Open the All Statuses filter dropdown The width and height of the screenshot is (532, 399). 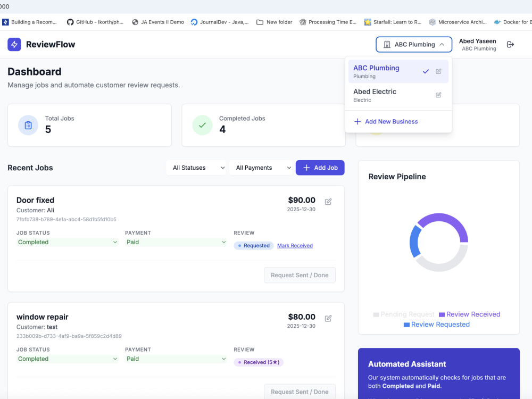196,168
